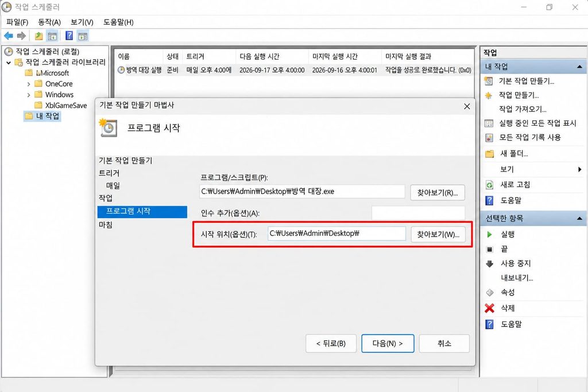Expand the OneCore folder node
The image size is (588, 392).
[x=29, y=84]
